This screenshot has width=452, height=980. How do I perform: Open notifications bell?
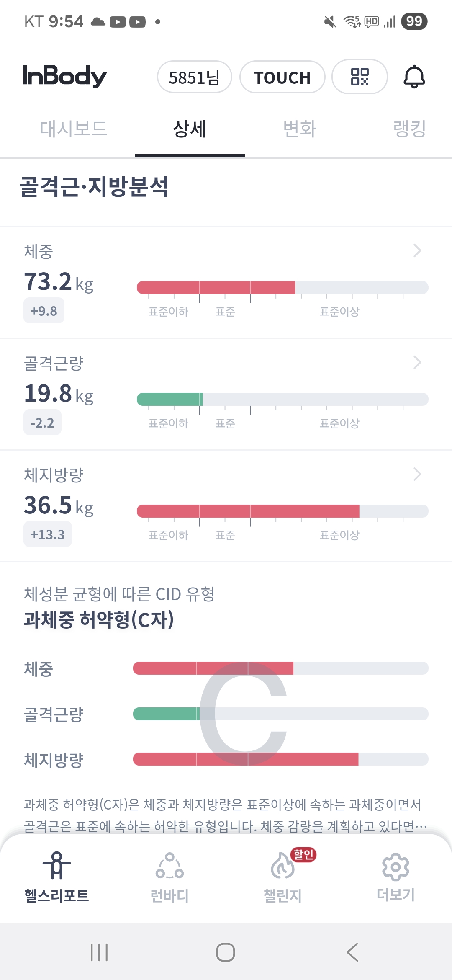(x=414, y=77)
